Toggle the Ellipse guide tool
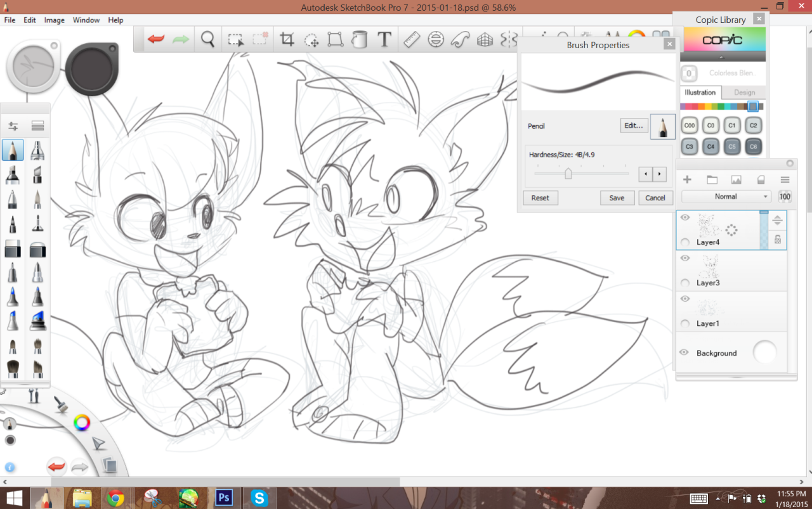The image size is (812, 509). [x=436, y=39]
